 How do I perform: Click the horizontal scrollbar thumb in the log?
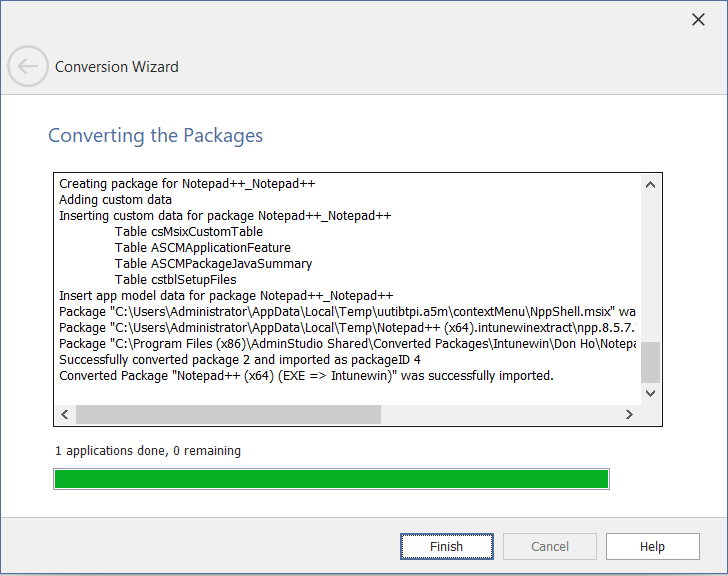tap(228, 414)
